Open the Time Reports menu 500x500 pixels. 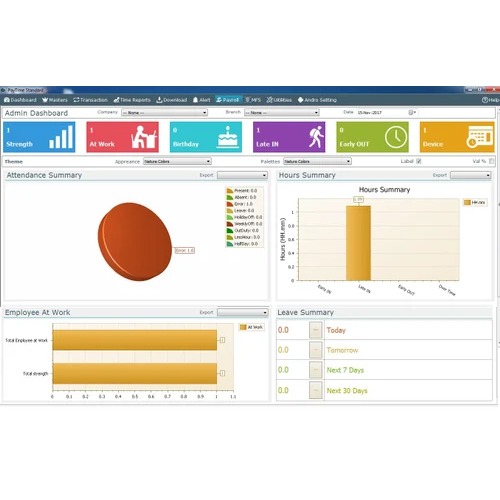(x=132, y=100)
